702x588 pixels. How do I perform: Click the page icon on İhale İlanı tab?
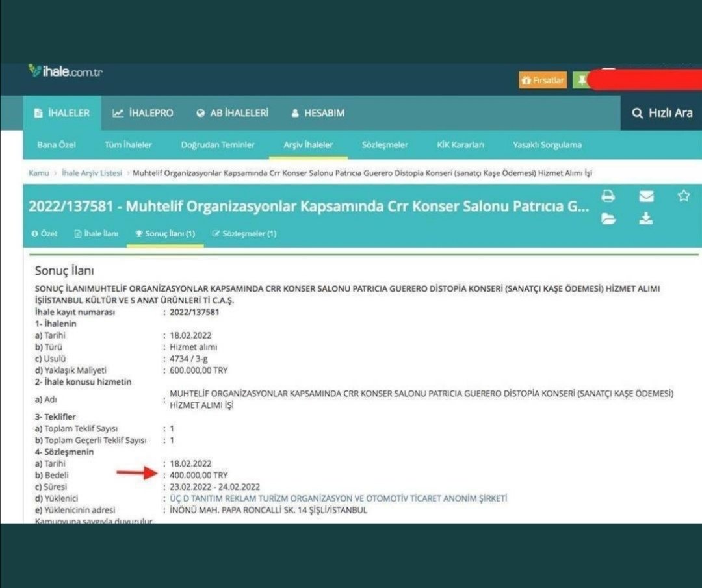click(78, 234)
